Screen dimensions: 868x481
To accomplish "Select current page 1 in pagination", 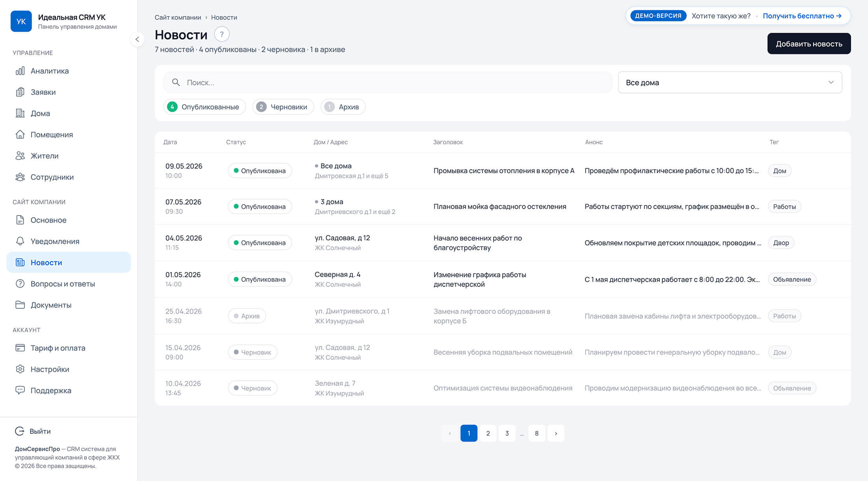I will (469, 433).
